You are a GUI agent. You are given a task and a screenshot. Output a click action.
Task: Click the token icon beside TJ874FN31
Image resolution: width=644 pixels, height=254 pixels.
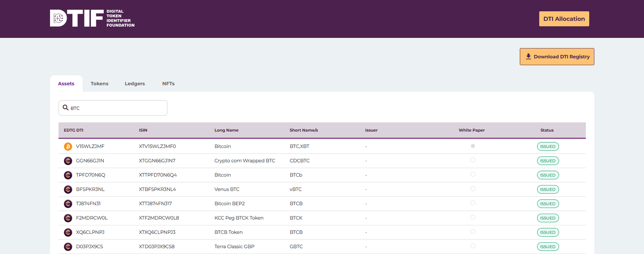[x=68, y=204]
